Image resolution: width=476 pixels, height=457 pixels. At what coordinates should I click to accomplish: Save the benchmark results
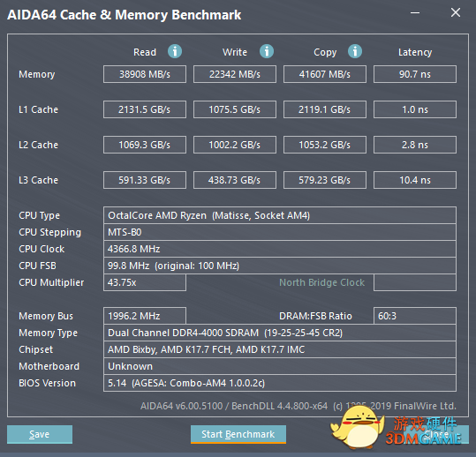pos(40,434)
